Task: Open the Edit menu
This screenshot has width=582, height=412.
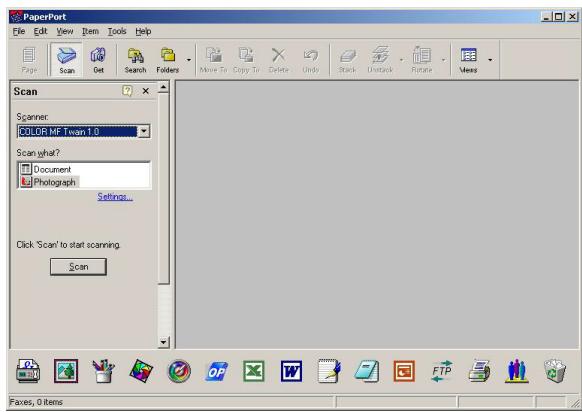Action: click(x=40, y=32)
